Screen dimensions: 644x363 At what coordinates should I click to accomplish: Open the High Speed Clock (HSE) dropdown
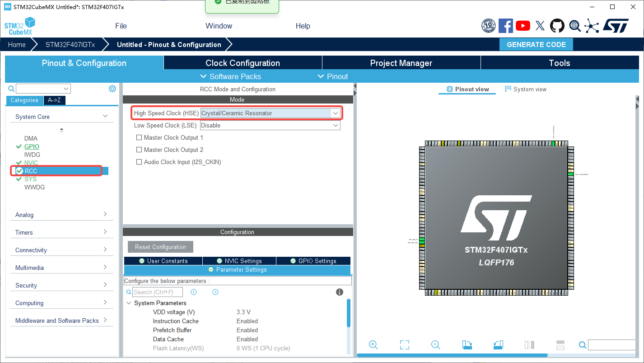pos(334,113)
